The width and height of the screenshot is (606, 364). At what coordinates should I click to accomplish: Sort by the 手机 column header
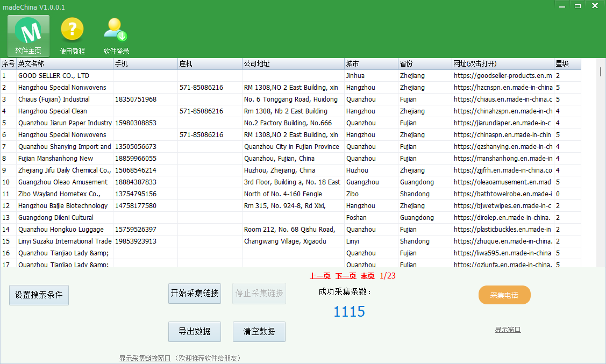145,64
